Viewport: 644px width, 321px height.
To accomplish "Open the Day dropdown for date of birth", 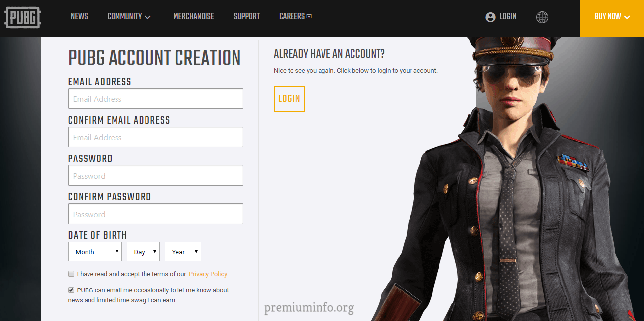I will [x=143, y=252].
